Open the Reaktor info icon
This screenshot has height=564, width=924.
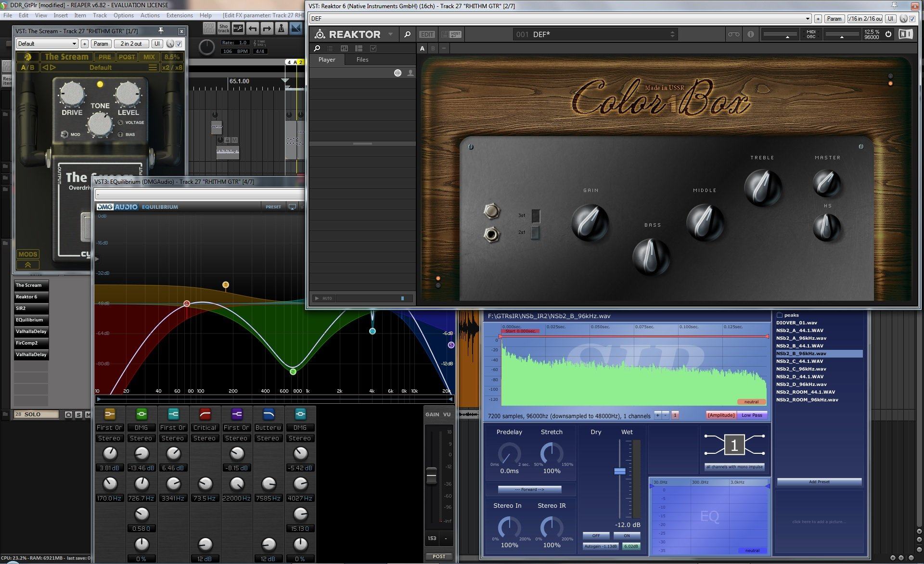750,34
